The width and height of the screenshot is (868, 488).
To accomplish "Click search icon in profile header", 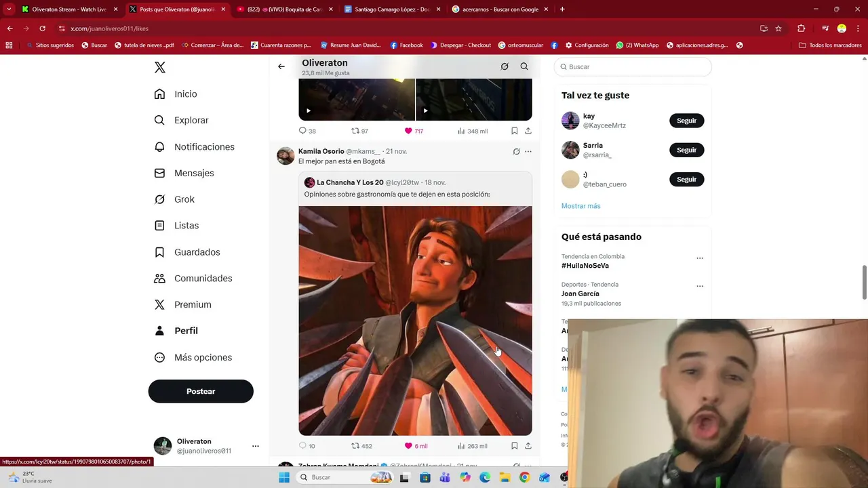I will pos(524,66).
